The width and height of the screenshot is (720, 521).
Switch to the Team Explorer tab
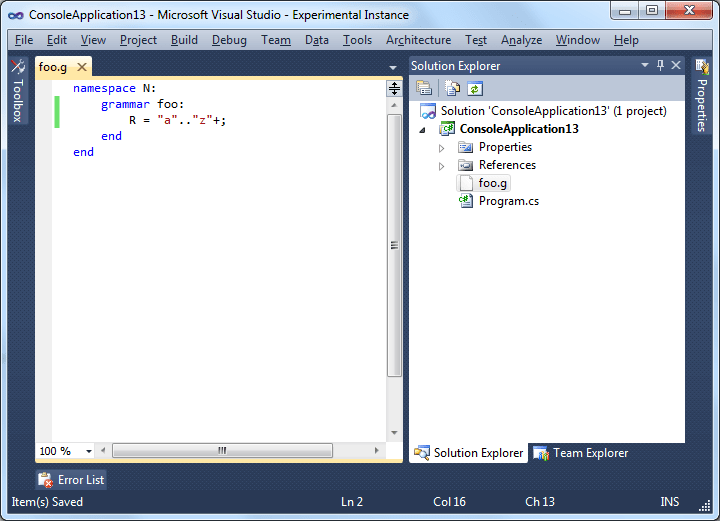click(x=580, y=453)
